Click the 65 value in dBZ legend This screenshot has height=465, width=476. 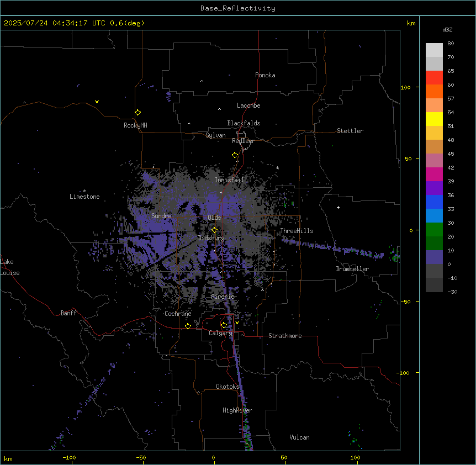click(451, 71)
